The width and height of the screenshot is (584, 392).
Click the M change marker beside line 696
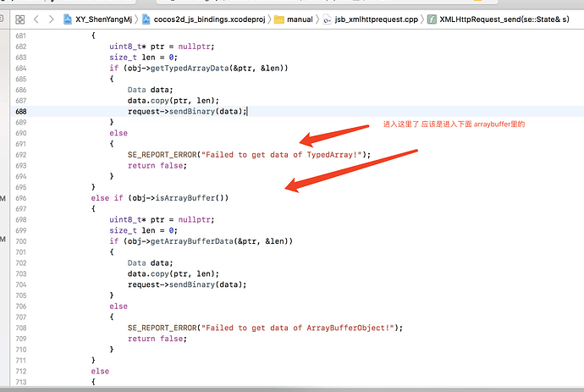(x=3, y=198)
